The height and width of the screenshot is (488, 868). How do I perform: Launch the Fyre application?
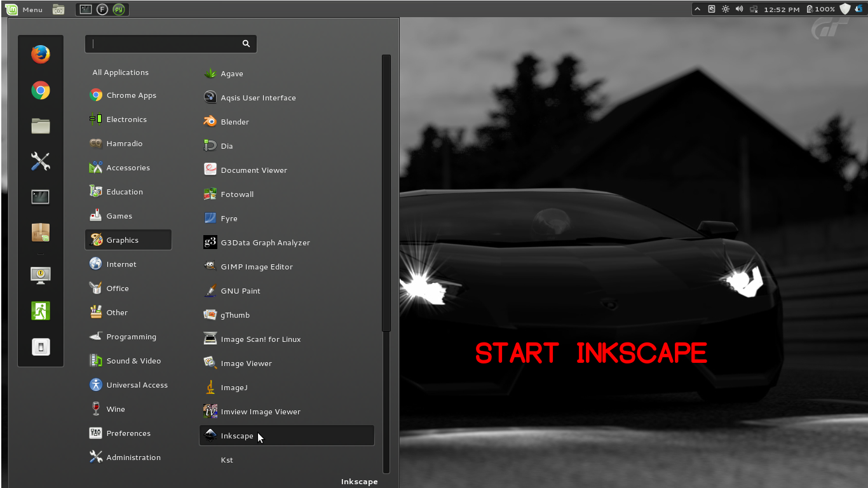point(287,219)
